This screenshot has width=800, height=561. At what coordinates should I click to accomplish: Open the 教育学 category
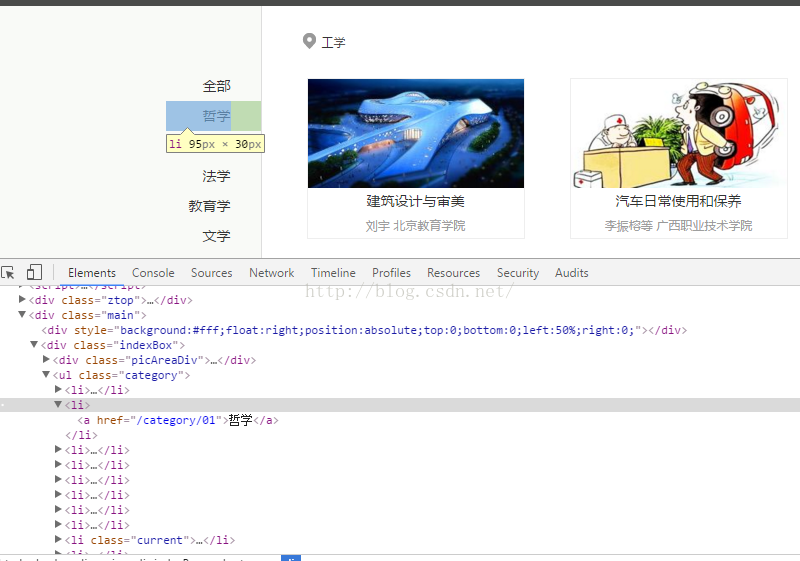[209, 206]
